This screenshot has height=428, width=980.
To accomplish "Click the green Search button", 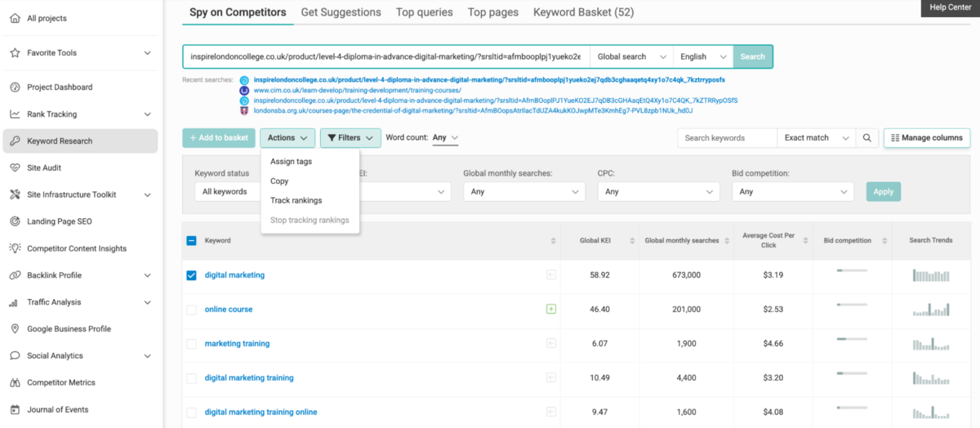I will point(752,57).
